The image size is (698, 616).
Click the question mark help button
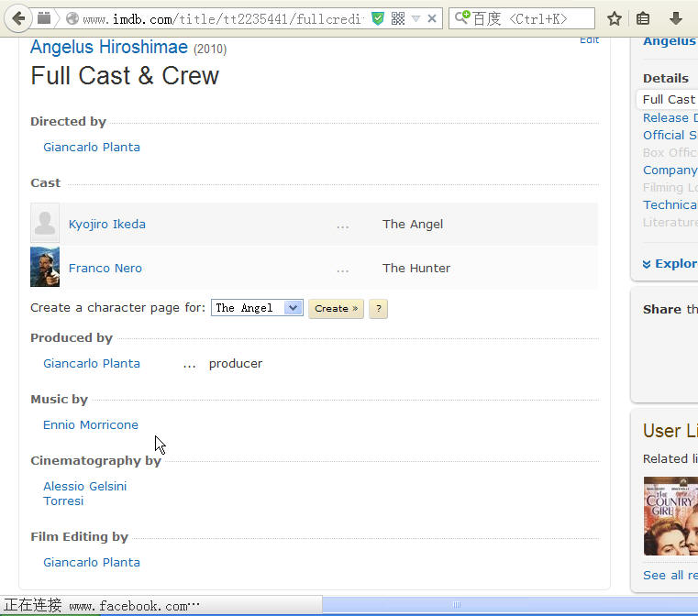[379, 309]
